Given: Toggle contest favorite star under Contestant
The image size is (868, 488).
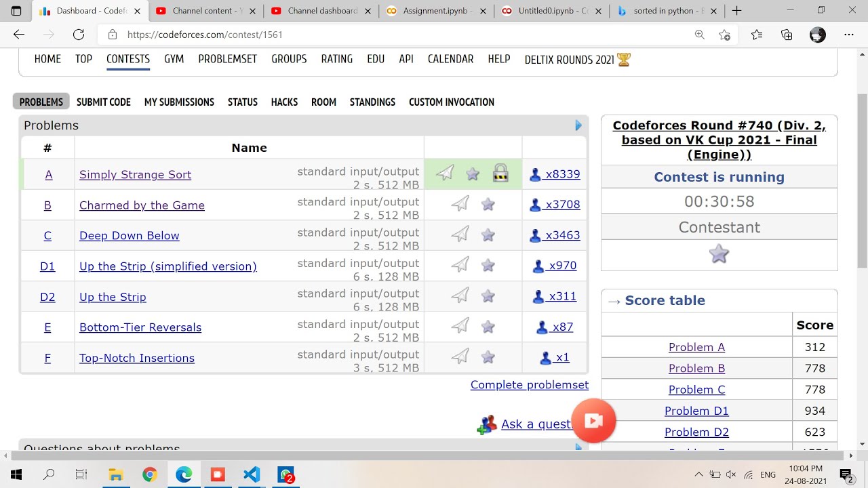Looking at the screenshot, I should [719, 254].
